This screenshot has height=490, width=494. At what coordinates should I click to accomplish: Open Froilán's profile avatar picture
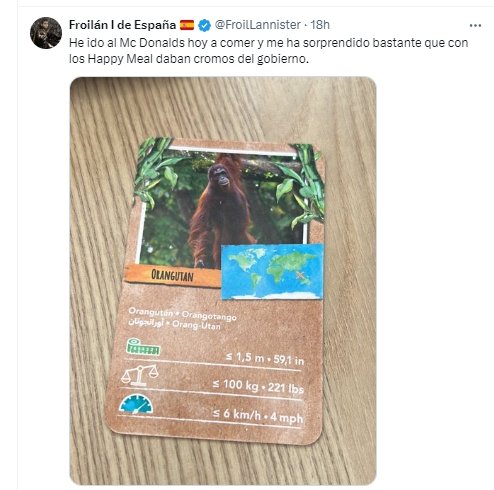point(46,33)
